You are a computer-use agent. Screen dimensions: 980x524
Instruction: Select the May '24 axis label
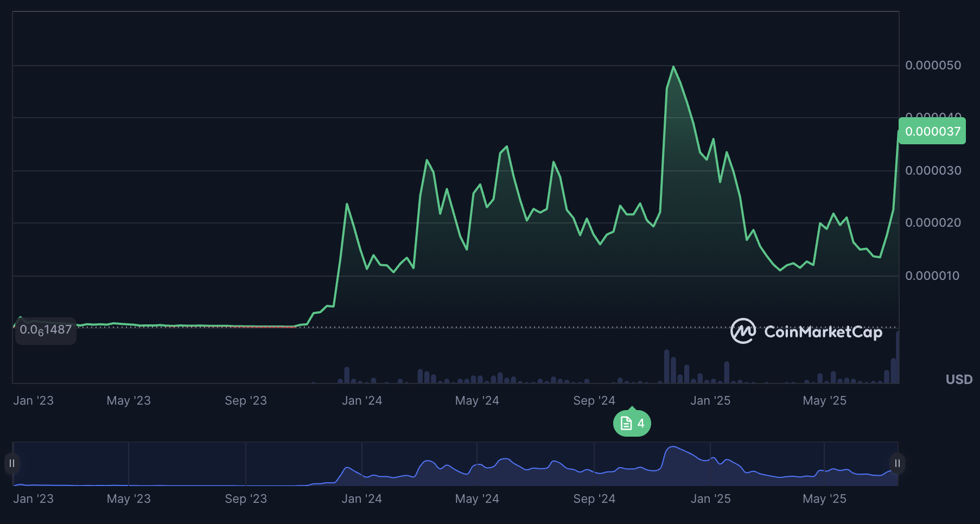(478, 400)
